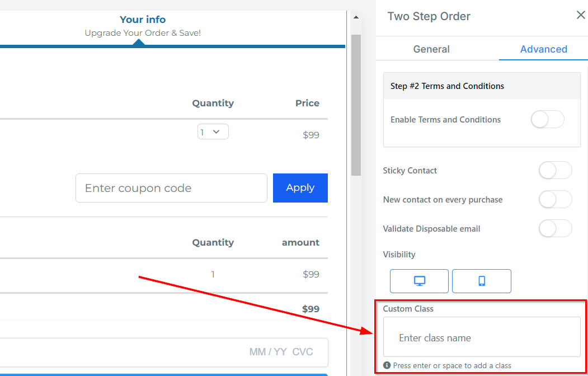
Task: Switch to the General tab
Action: coord(431,49)
